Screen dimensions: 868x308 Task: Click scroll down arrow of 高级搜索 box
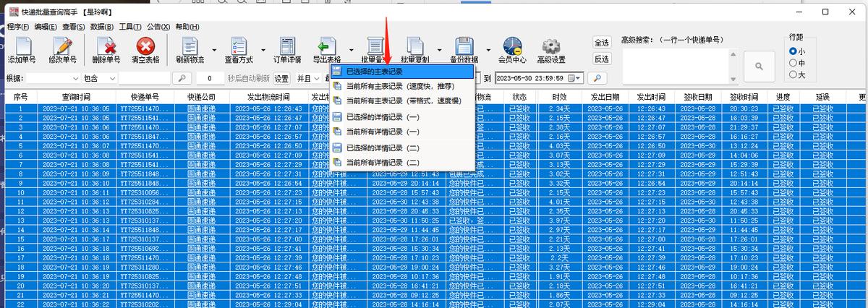(x=733, y=78)
